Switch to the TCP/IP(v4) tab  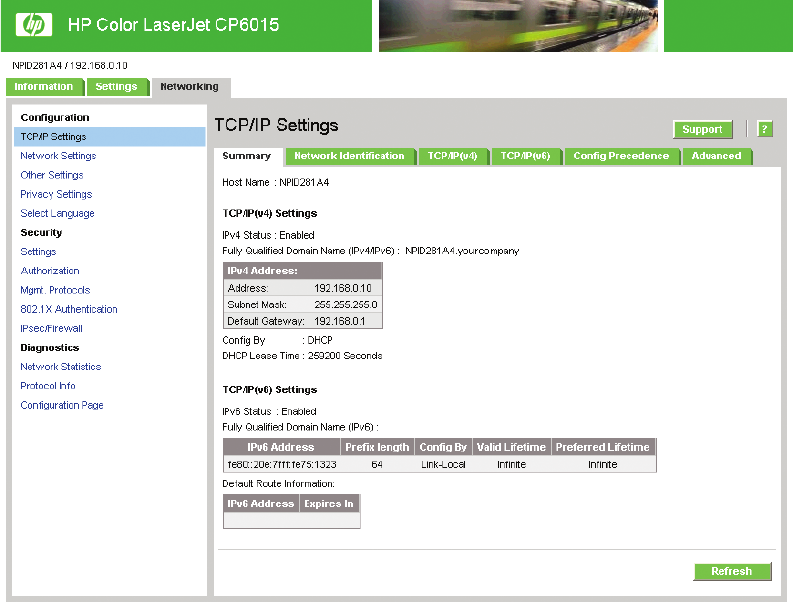tap(453, 156)
